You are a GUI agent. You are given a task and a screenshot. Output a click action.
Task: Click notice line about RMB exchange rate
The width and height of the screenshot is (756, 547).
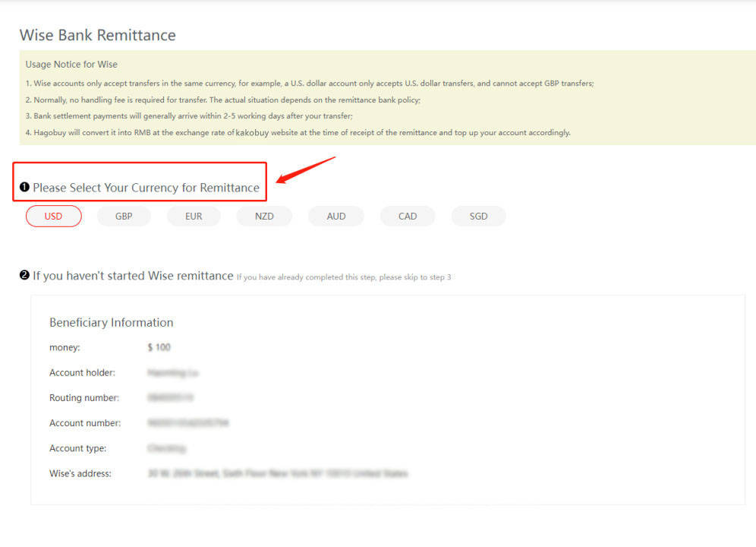pyautogui.click(x=298, y=132)
